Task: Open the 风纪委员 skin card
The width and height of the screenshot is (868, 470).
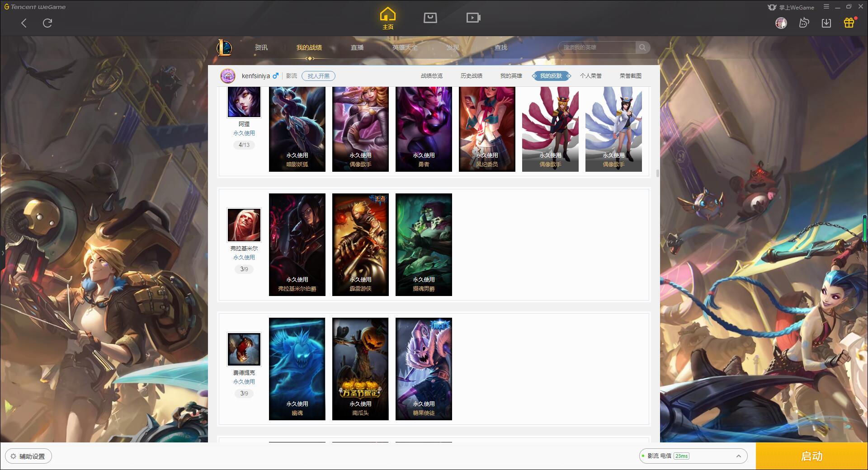Action: (487, 129)
